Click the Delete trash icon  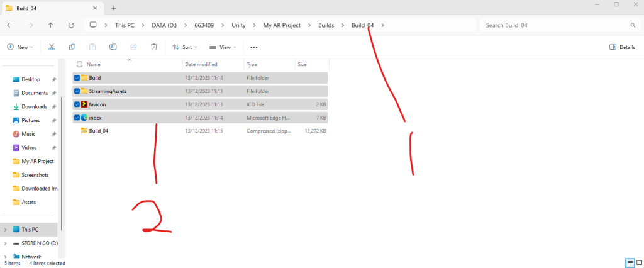pyautogui.click(x=154, y=47)
